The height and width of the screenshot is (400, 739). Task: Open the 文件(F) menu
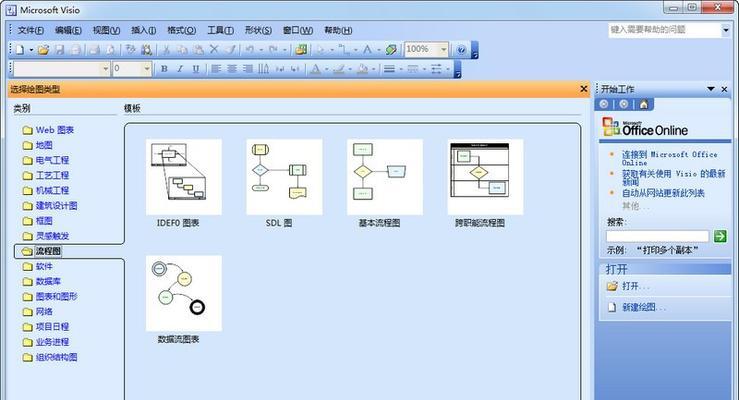pyautogui.click(x=31, y=30)
